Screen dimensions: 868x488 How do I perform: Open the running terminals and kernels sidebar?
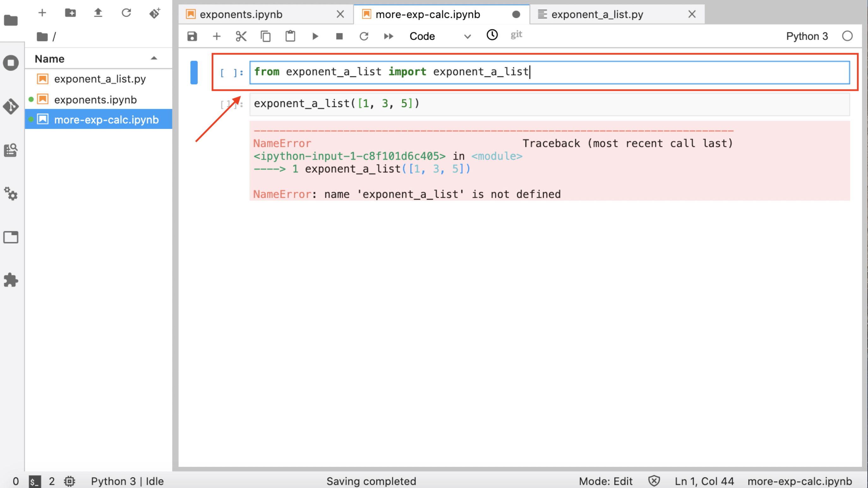[x=11, y=63]
